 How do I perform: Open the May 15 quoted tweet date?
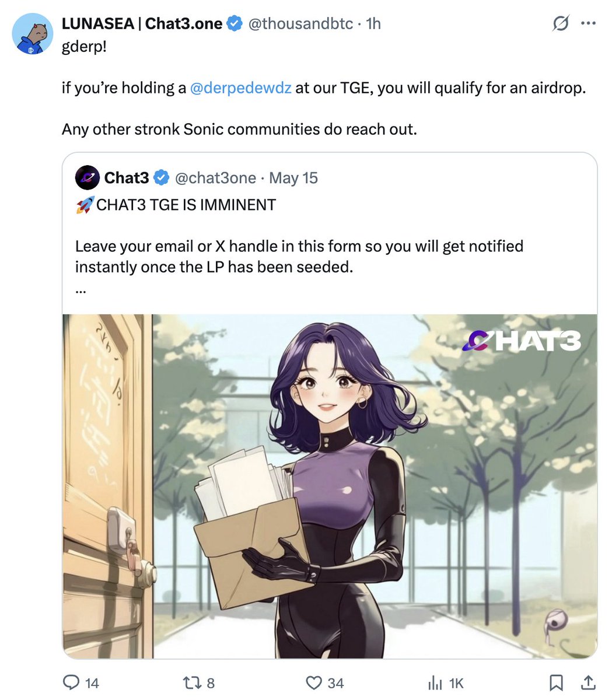pyautogui.click(x=293, y=178)
